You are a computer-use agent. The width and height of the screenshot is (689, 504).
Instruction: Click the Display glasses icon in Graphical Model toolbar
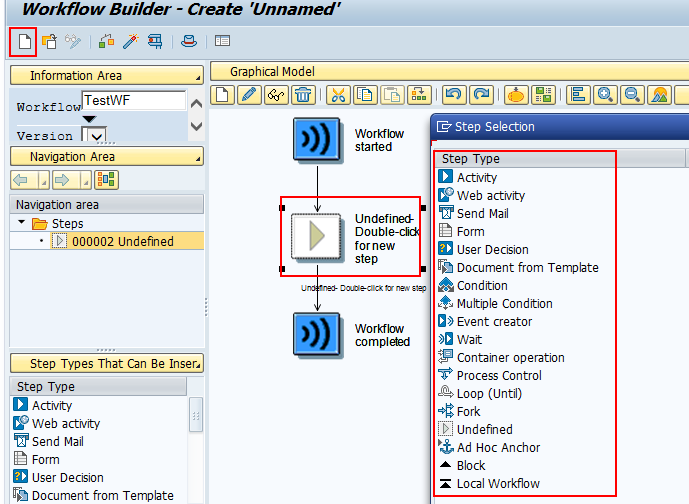click(x=276, y=94)
